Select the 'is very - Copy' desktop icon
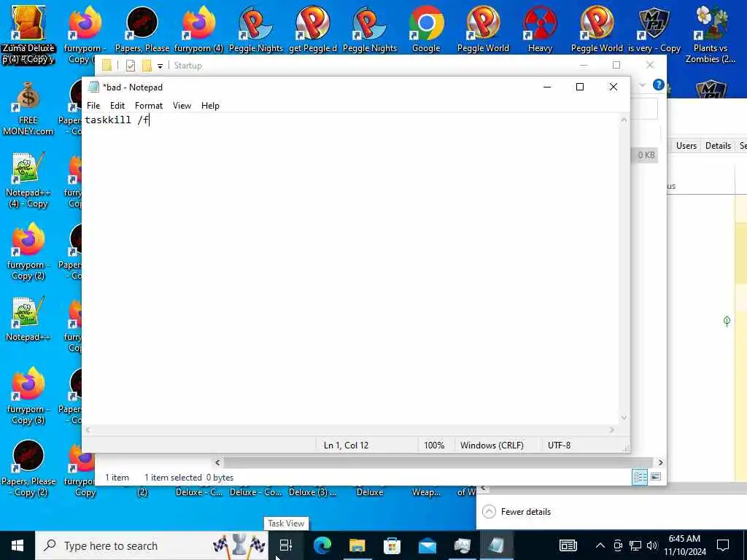The image size is (747, 560). coord(654,29)
